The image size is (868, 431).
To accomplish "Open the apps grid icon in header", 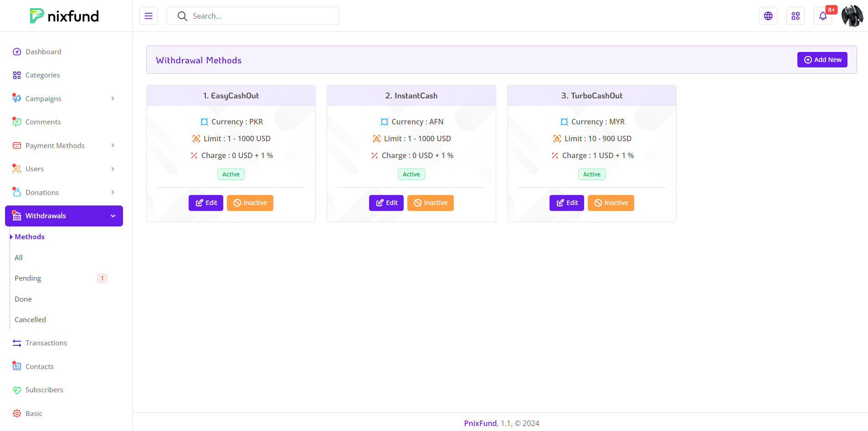I will tap(796, 16).
